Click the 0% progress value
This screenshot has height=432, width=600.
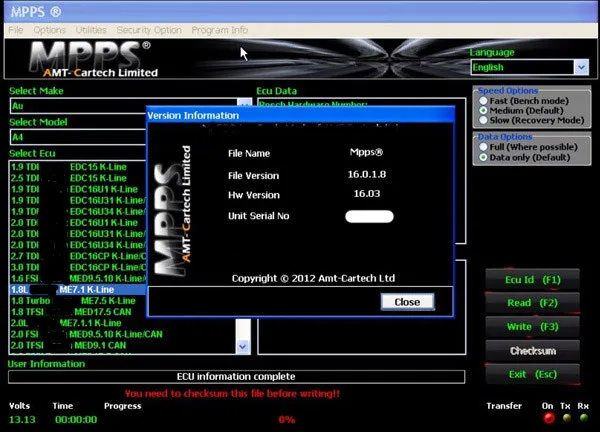(x=287, y=420)
